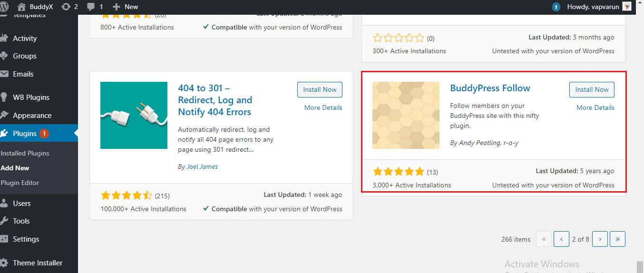Viewport: 644px width, 273px height.
Task: Click the 404 to 301 plug thumbnail
Action: (134, 115)
